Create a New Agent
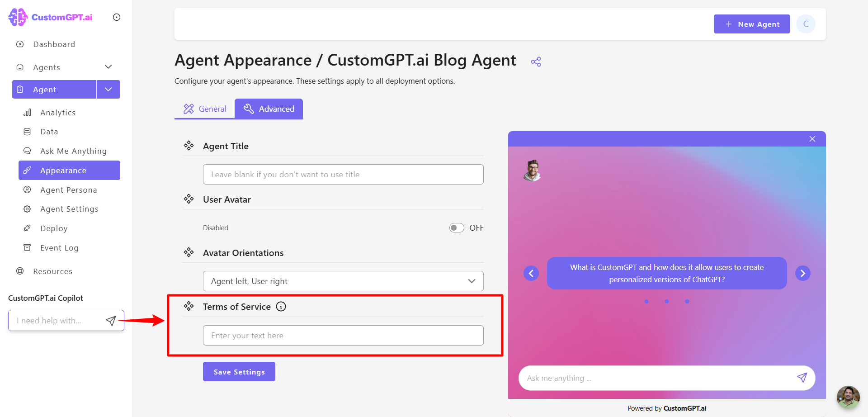 (x=752, y=24)
